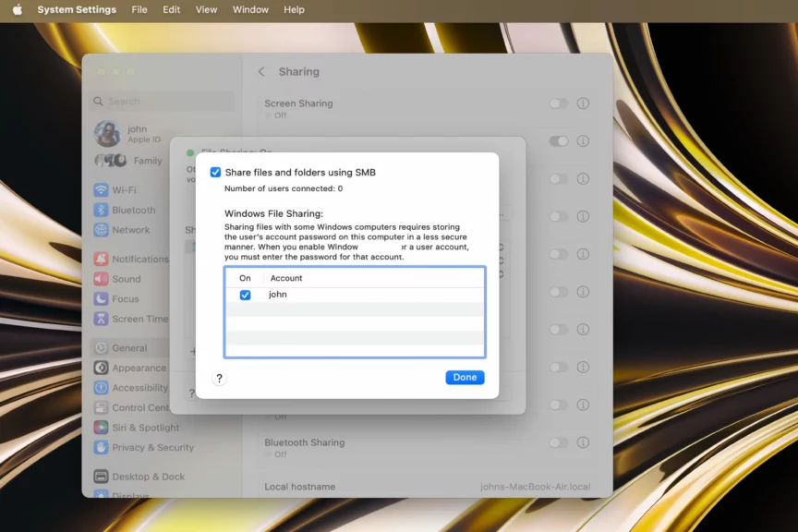The width and height of the screenshot is (798, 532).
Task: Enable the Bluetooth Sharing switch
Action: [558, 442]
